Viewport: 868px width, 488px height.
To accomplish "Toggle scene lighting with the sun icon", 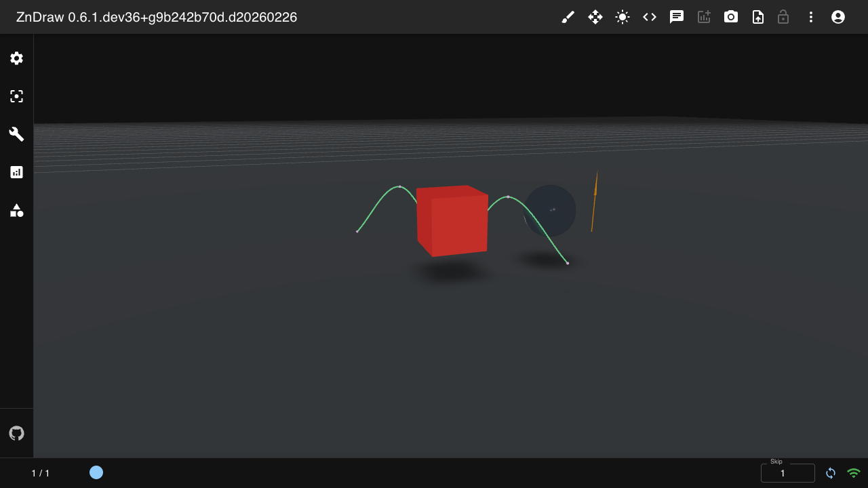I will click(x=622, y=17).
